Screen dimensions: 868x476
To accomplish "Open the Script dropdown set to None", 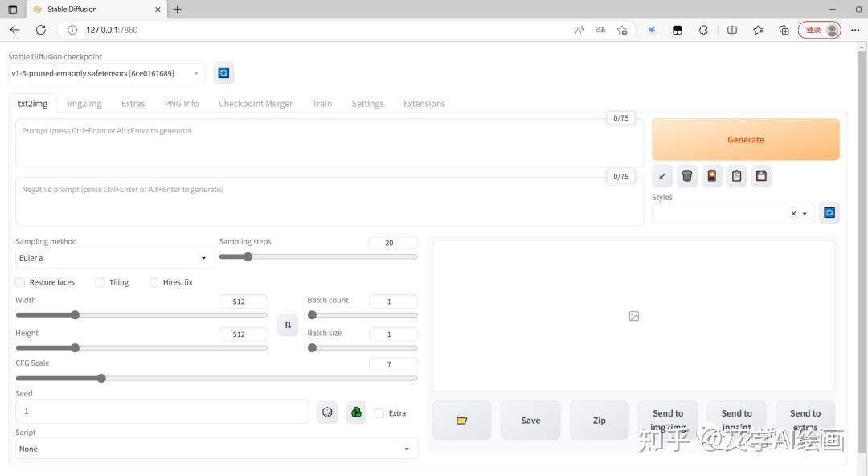I will [216, 449].
